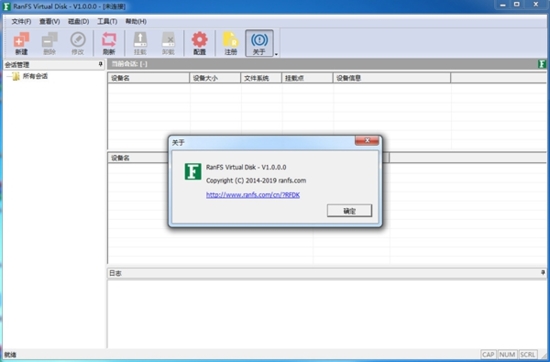Image resolution: width=550 pixels, height=362 pixels.
Task: Click the SCRL status bar indicator
Action: (x=528, y=355)
